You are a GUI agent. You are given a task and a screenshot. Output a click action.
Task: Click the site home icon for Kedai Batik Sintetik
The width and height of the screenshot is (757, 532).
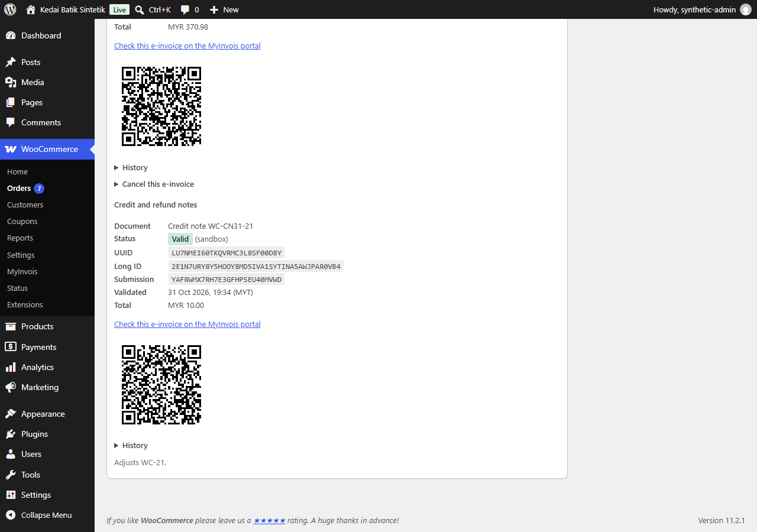[x=31, y=9]
